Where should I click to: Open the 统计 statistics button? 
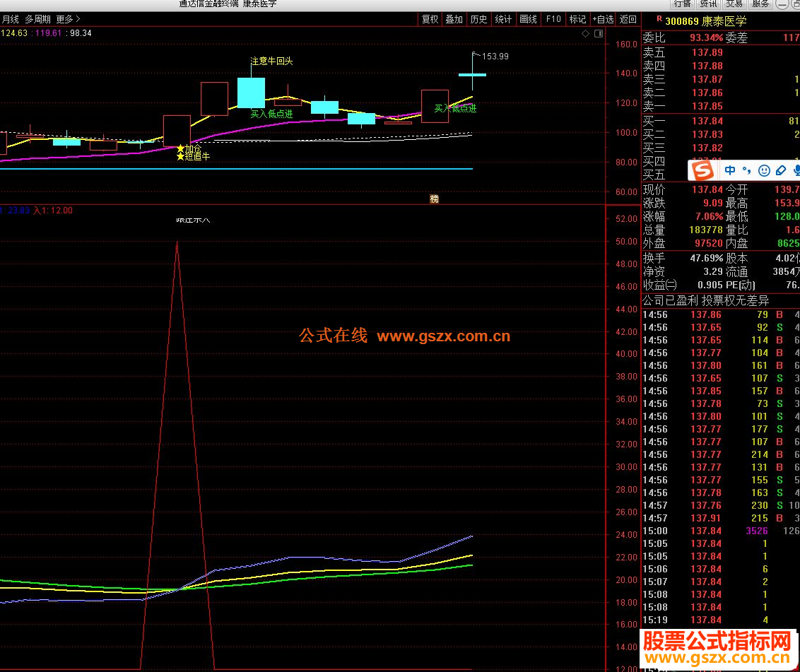(503, 19)
